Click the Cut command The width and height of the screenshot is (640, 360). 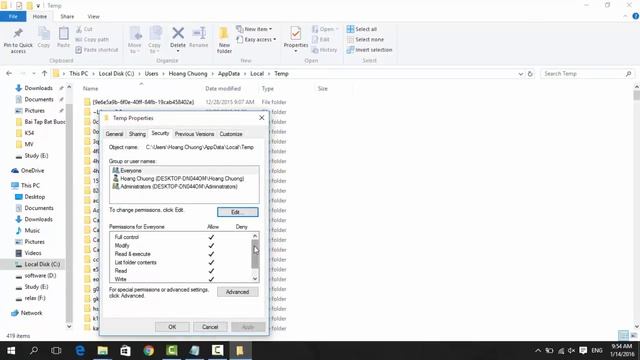click(x=84, y=29)
